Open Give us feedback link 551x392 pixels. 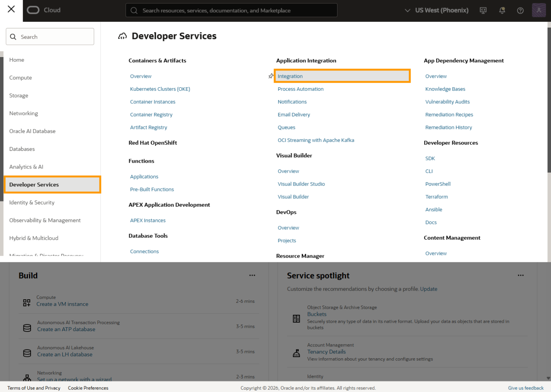point(526,388)
